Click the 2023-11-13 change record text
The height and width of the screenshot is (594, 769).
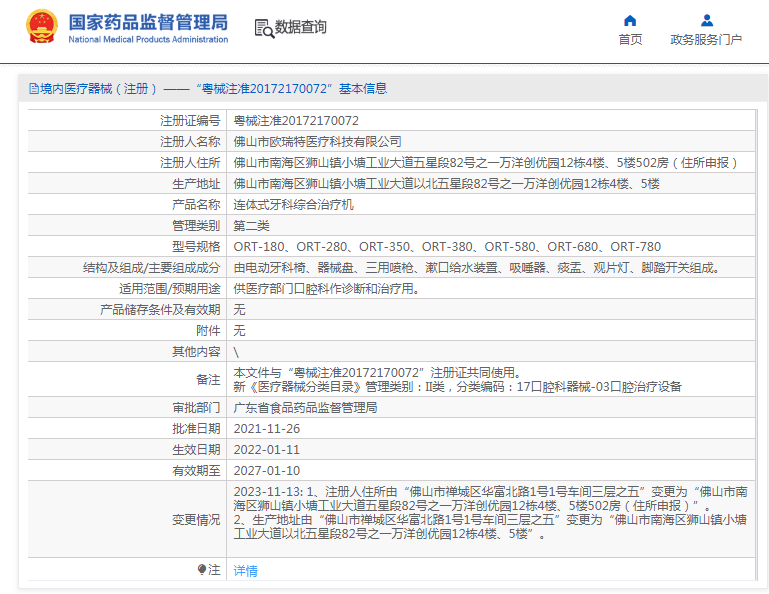[x=490, y=513]
